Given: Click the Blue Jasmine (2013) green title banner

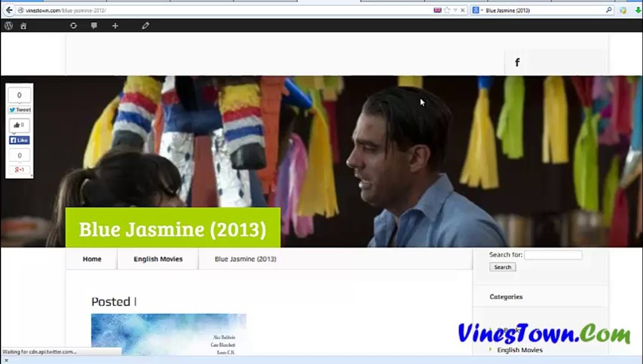Looking at the screenshot, I should pos(173,227).
